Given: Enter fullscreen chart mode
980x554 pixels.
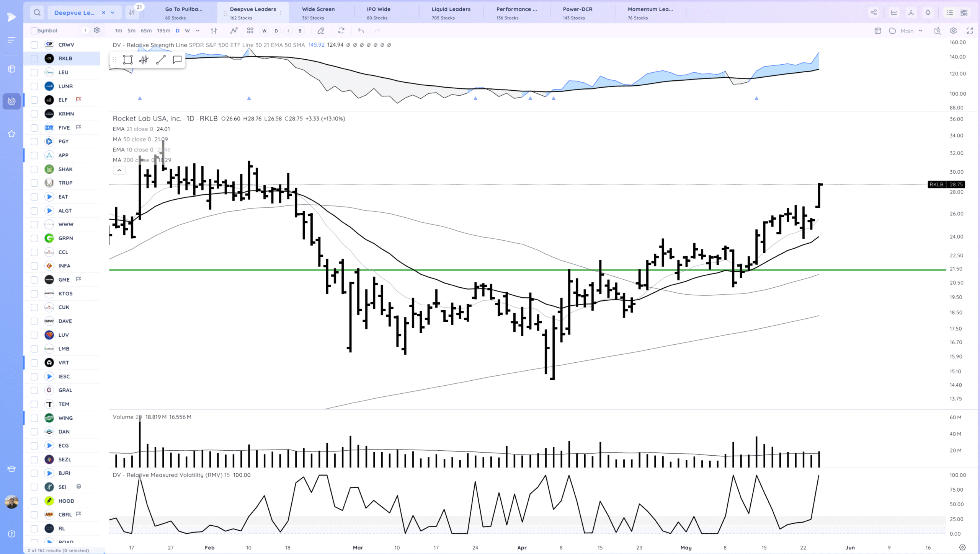Looking at the screenshot, I should click(x=970, y=31).
